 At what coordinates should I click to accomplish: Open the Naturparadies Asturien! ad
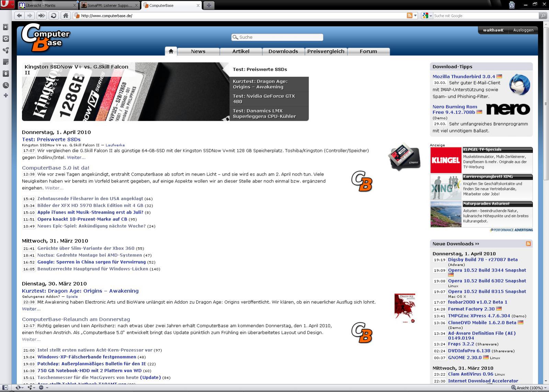[x=481, y=214]
